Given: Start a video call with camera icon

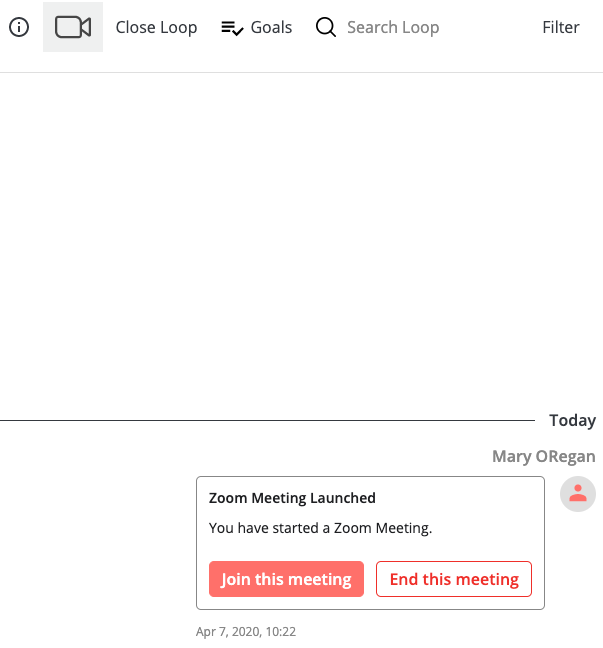Looking at the screenshot, I should [x=73, y=27].
